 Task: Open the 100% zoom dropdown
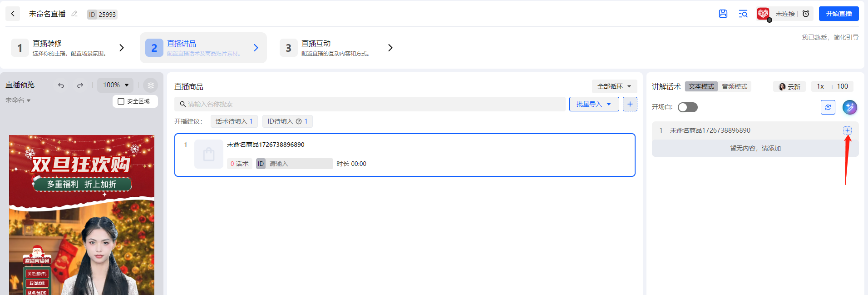click(116, 85)
